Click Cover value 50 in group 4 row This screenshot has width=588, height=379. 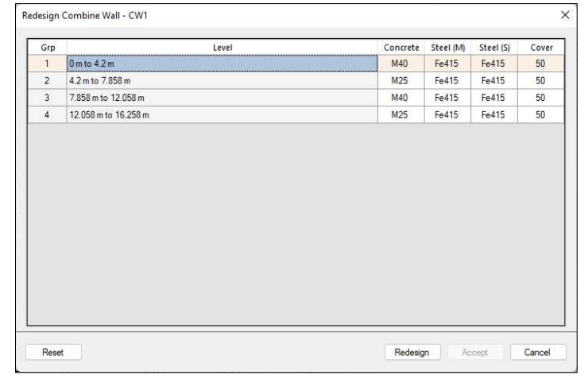[x=541, y=114]
